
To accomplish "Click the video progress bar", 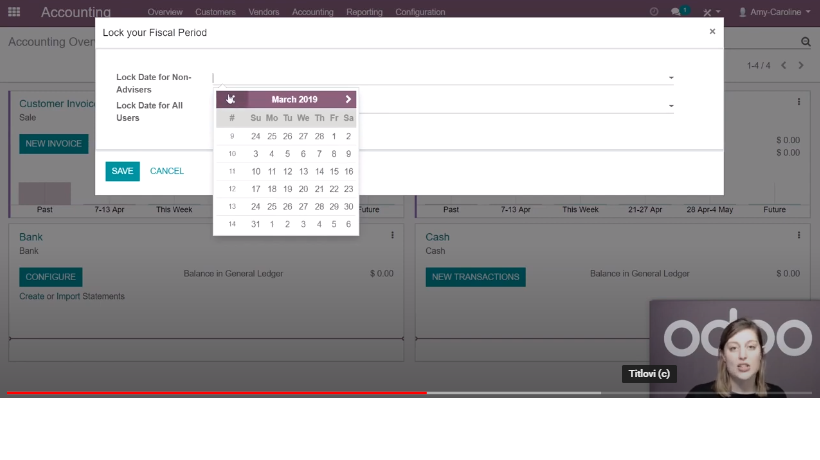I will pyautogui.click(x=409, y=392).
